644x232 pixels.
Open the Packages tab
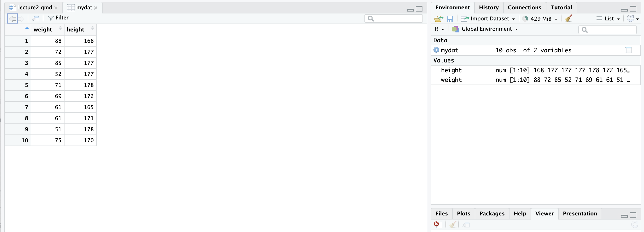pyautogui.click(x=492, y=214)
